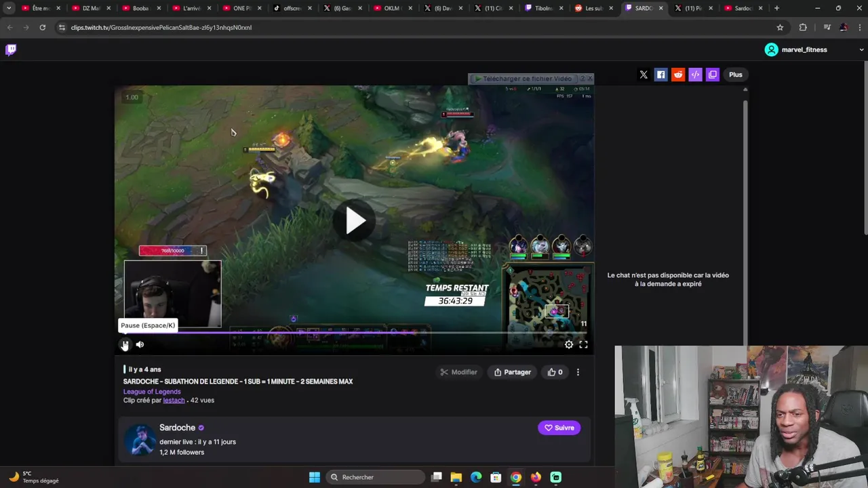Open help on the download bar
This screenshot has height=488, width=868.
582,79
